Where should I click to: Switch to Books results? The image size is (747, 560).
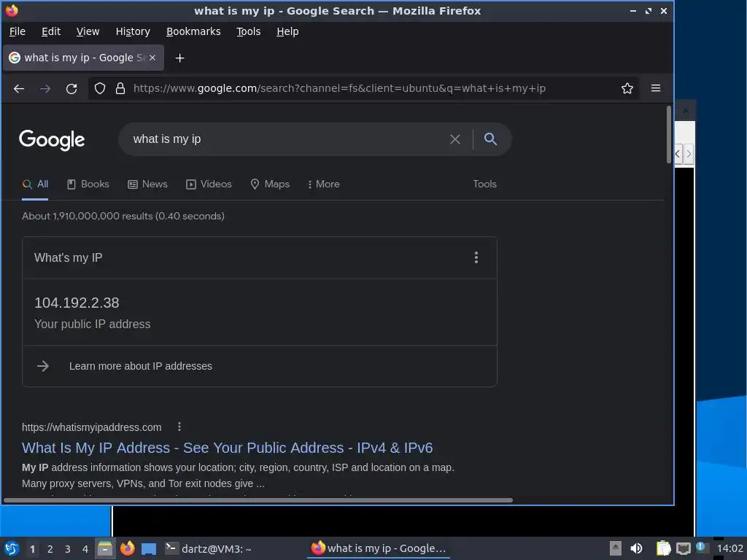[x=88, y=184]
